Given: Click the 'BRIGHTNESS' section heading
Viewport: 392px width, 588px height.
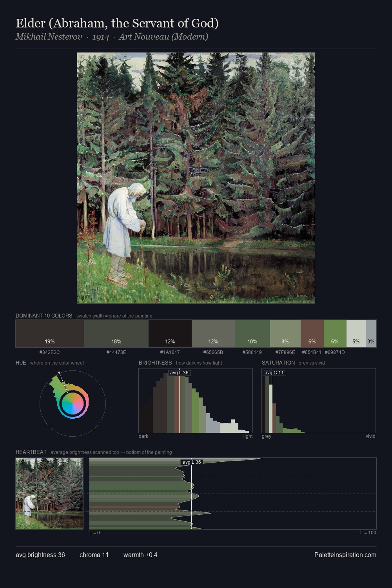Looking at the screenshot, I should pyautogui.click(x=155, y=363).
